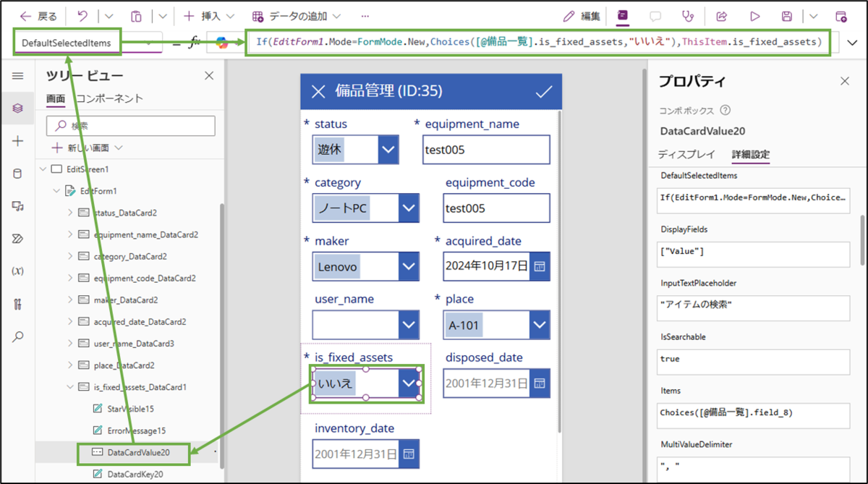
Task: Click the tree view 検索 search box
Action: pyautogui.click(x=131, y=125)
